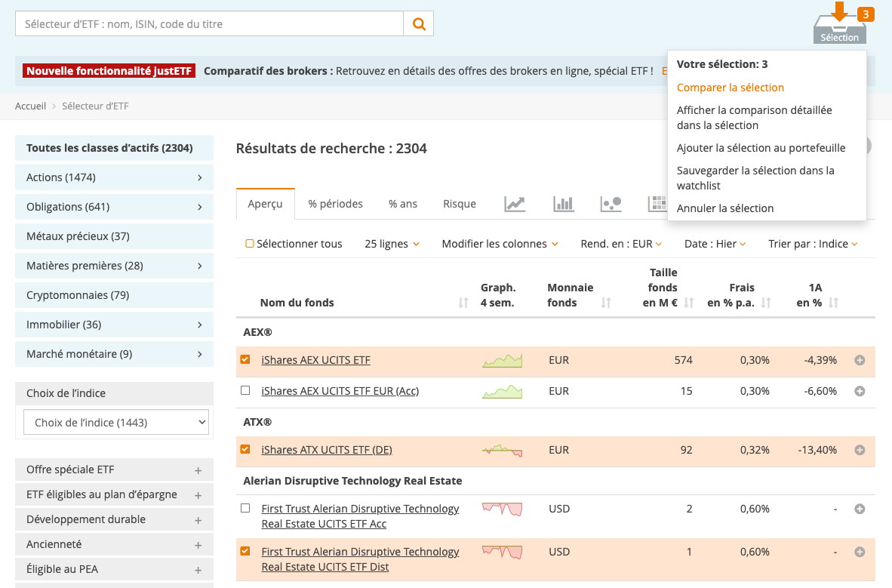
Task: Uncheck iShares AEX UCITS ETF checkbox
Action: pyautogui.click(x=245, y=360)
